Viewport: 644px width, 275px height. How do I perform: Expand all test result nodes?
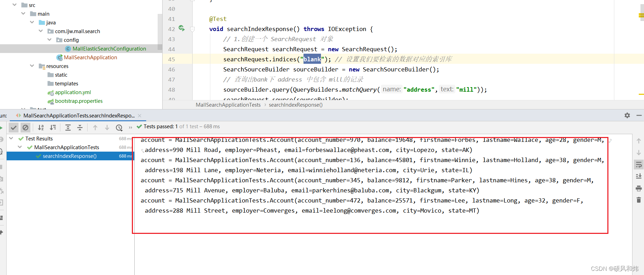[68, 128]
